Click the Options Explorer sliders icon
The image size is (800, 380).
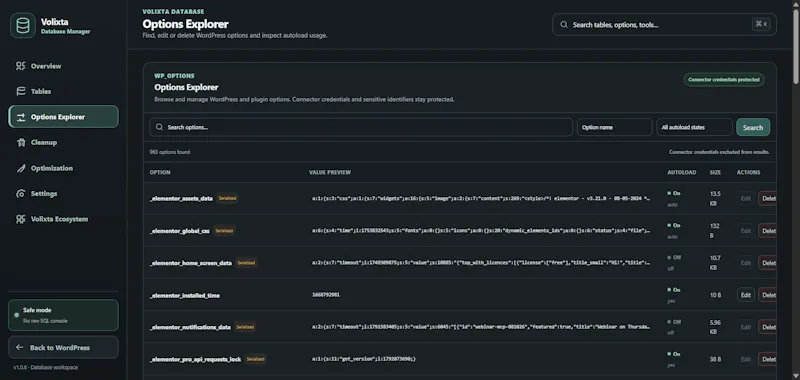pos(20,117)
